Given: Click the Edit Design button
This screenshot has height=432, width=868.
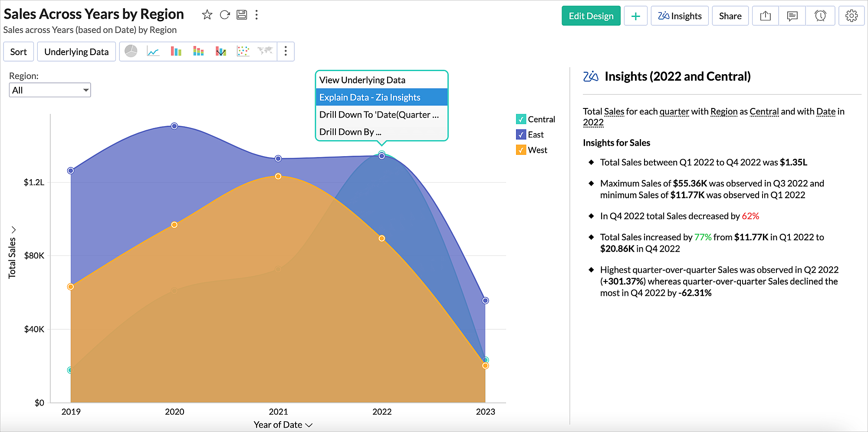Looking at the screenshot, I should tap(591, 16).
